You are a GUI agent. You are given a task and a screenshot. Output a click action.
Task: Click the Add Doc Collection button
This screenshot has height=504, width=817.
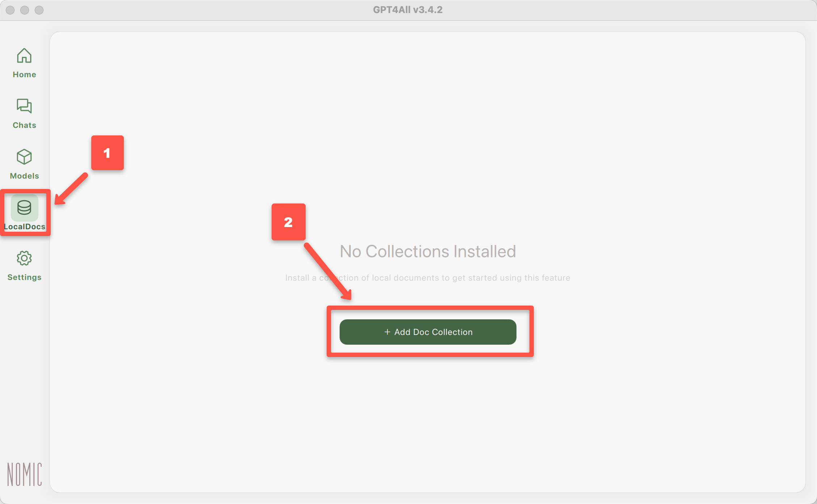point(428,332)
